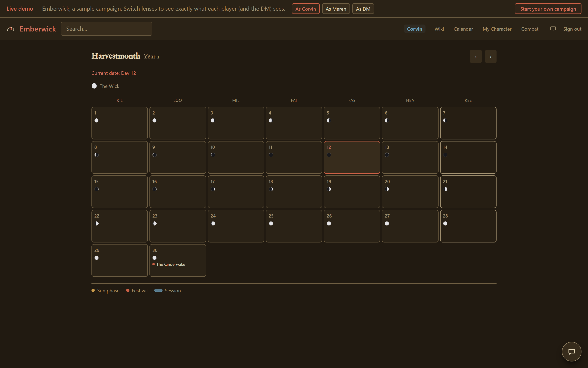Click the moon phase icon on day 1

click(x=96, y=120)
